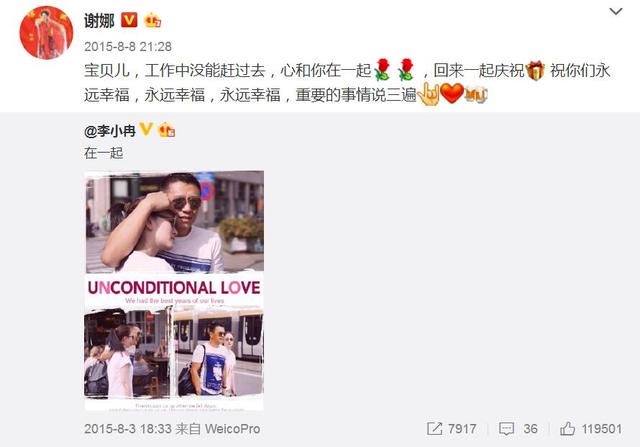Click the crown membership icon beside 谢娜

pyautogui.click(x=152, y=20)
